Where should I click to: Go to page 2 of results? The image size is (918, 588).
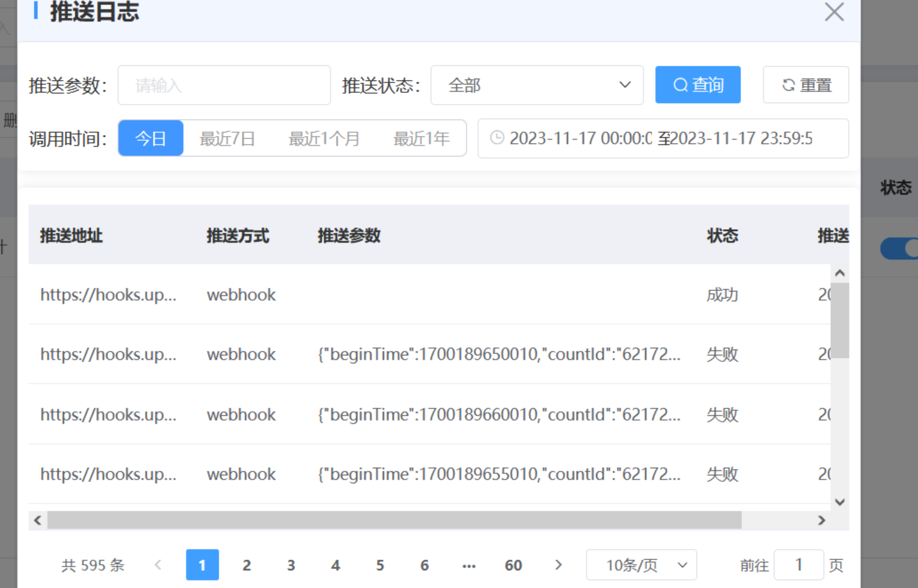point(247,565)
